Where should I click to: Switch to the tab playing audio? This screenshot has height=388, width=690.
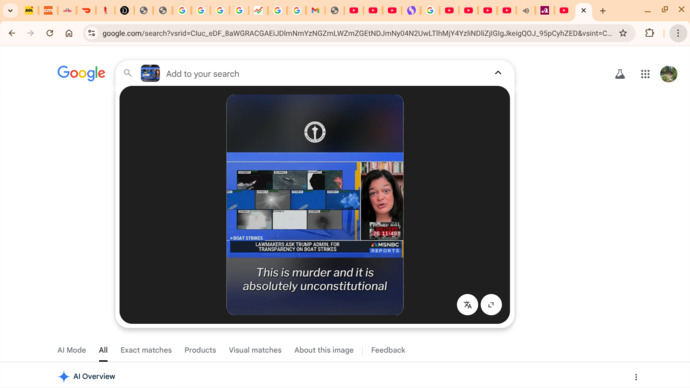526,11
